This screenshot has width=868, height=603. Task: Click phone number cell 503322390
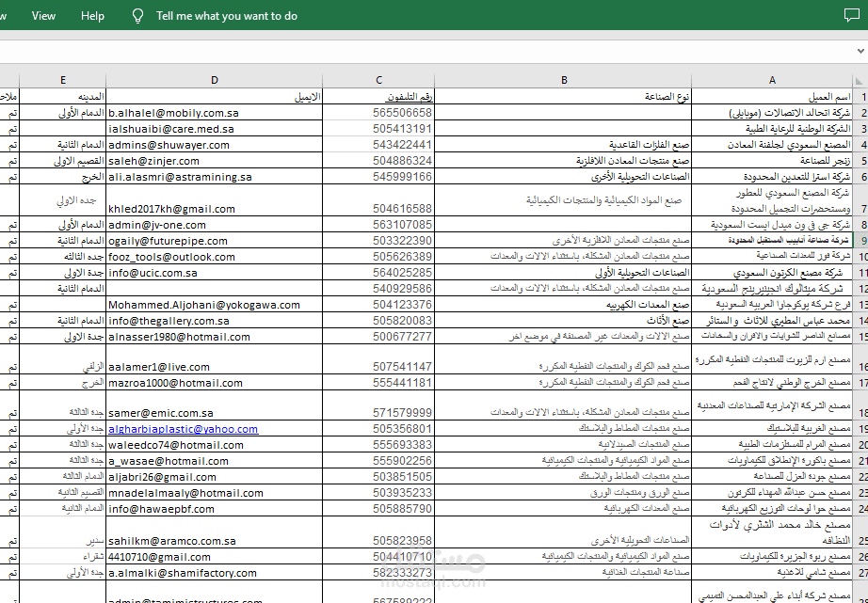[378, 241]
